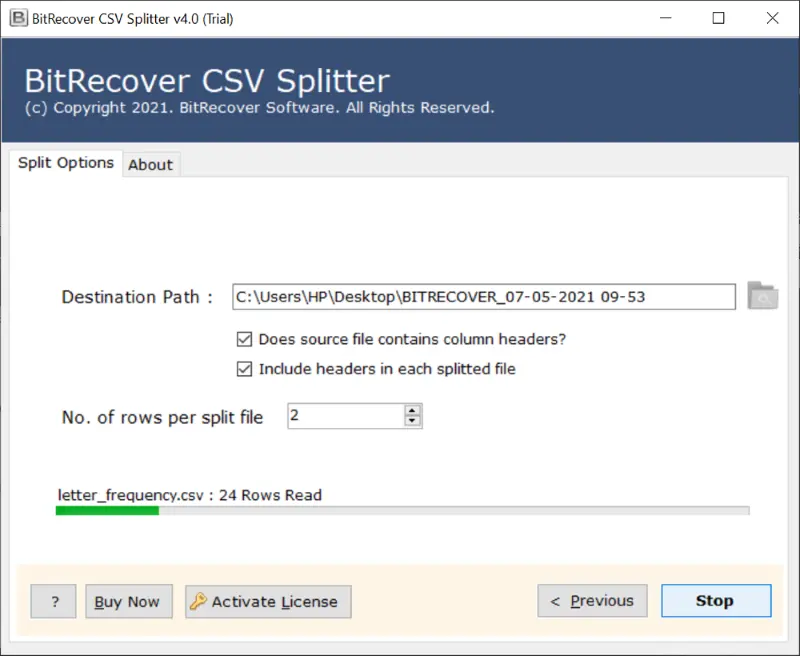
Task: Click the copyright 2021 BitRecover Software text
Action: click(x=259, y=108)
